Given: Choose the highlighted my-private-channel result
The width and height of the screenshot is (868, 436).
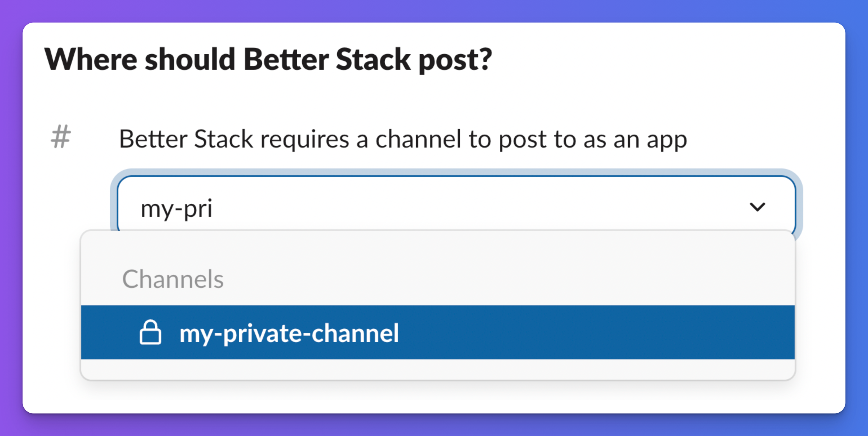Looking at the screenshot, I should click(x=289, y=333).
